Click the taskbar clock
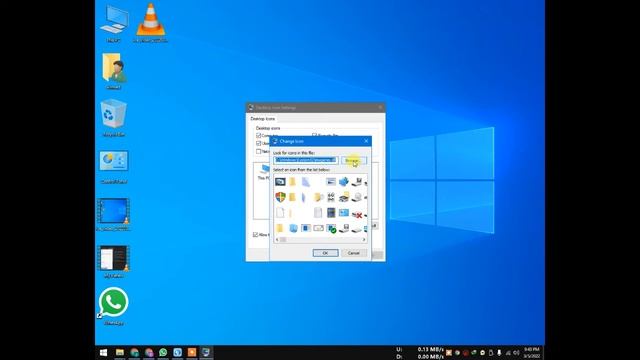Viewport: 640px width, 360px height. [532, 353]
